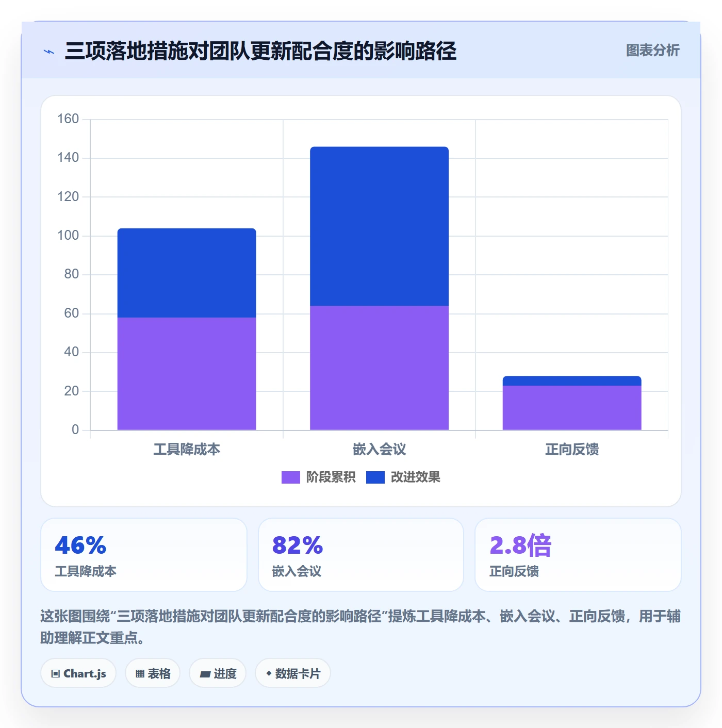Click the 46% stat value
The image size is (722, 728).
point(80,545)
